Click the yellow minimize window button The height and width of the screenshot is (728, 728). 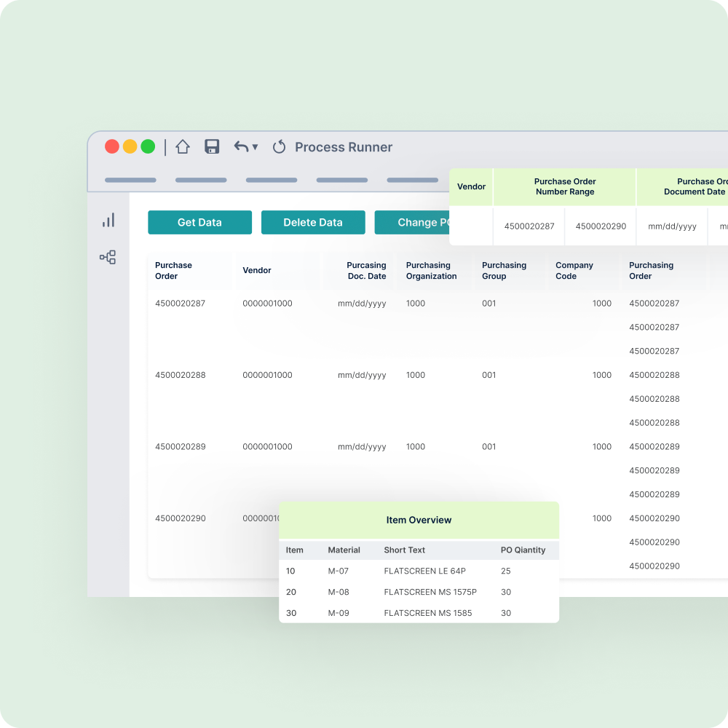[130, 146]
